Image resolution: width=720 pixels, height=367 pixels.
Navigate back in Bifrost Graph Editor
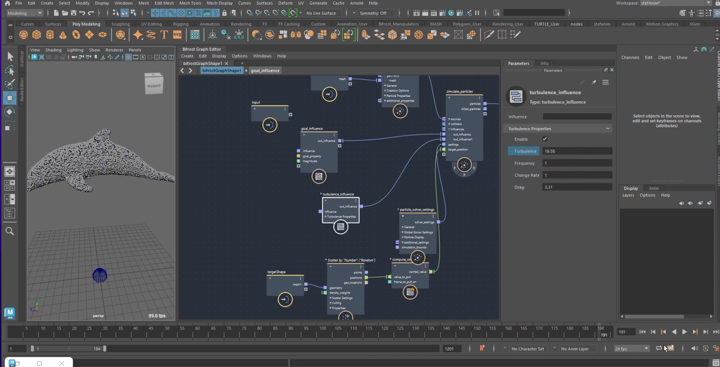(182, 71)
